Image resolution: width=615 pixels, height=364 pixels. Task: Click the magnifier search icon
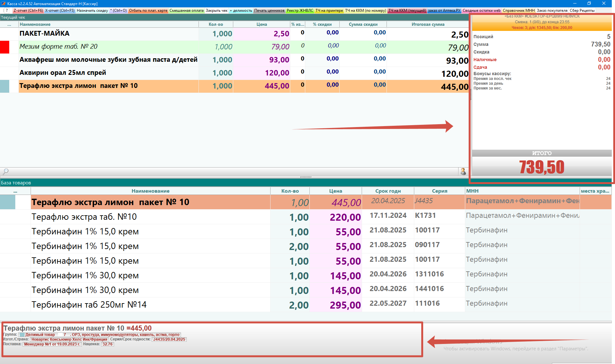(x=5, y=172)
